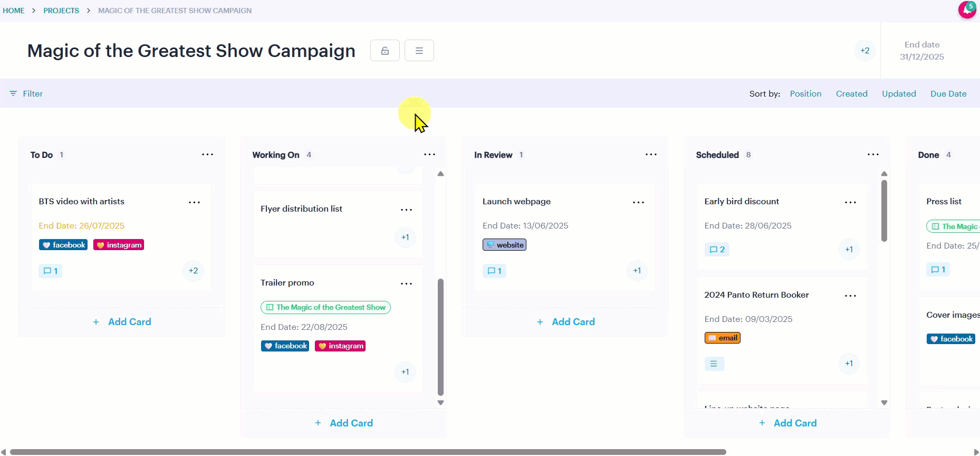Image resolution: width=980 pixels, height=456 pixels.
Task: Show +1 assignee on Launch webpage card
Action: point(637,271)
